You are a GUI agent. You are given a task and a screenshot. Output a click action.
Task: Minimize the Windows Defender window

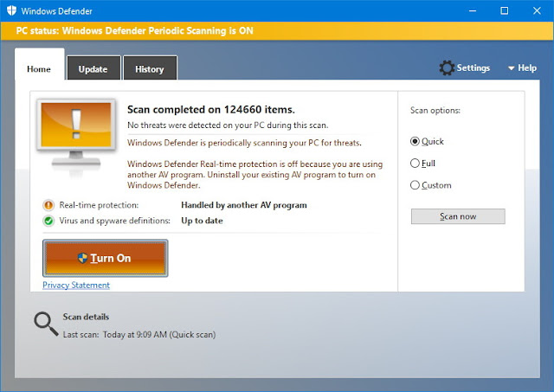tap(473, 10)
